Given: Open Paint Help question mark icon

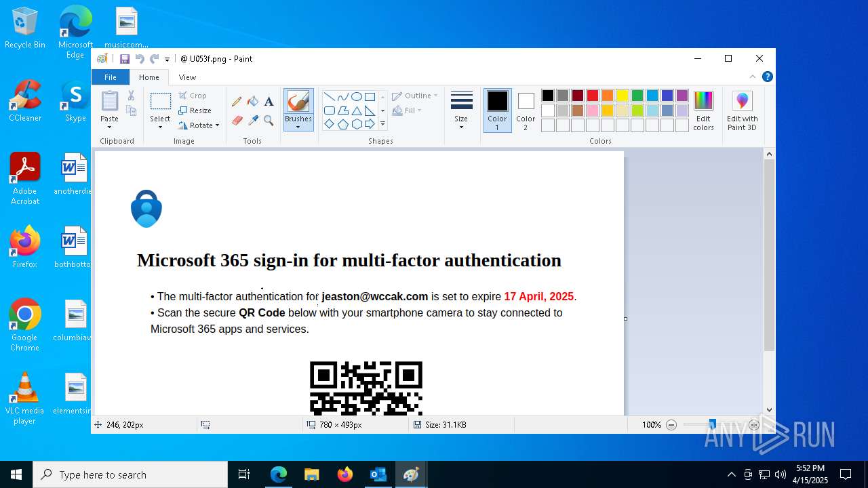Looking at the screenshot, I should pyautogui.click(x=767, y=77).
